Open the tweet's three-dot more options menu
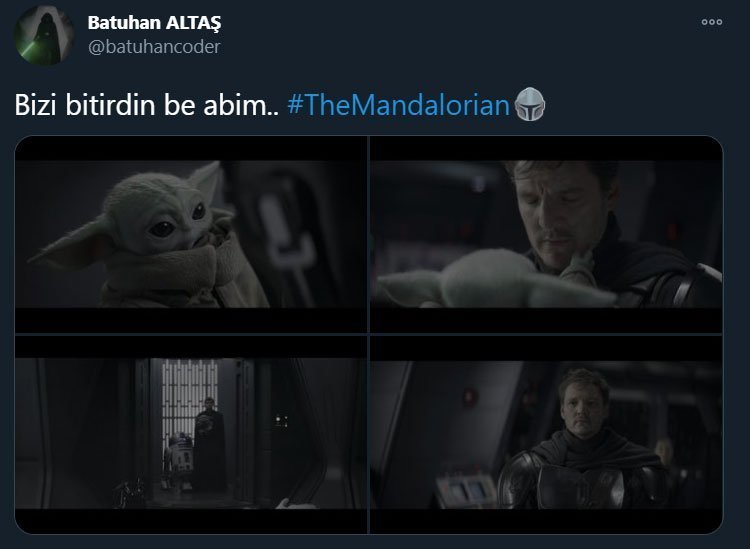Viewport: 750px width, 549px height. click(x=711, y=22)
